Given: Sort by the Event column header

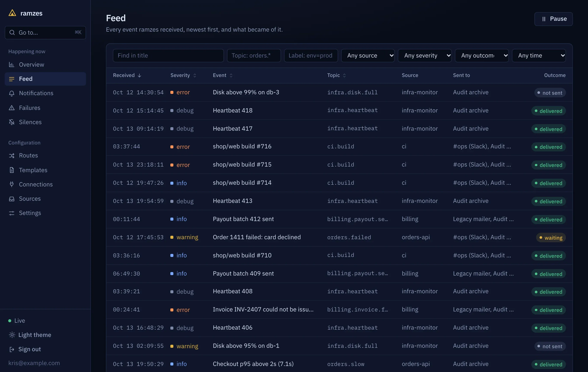Looking at the screenshot, I should point(223,75).
